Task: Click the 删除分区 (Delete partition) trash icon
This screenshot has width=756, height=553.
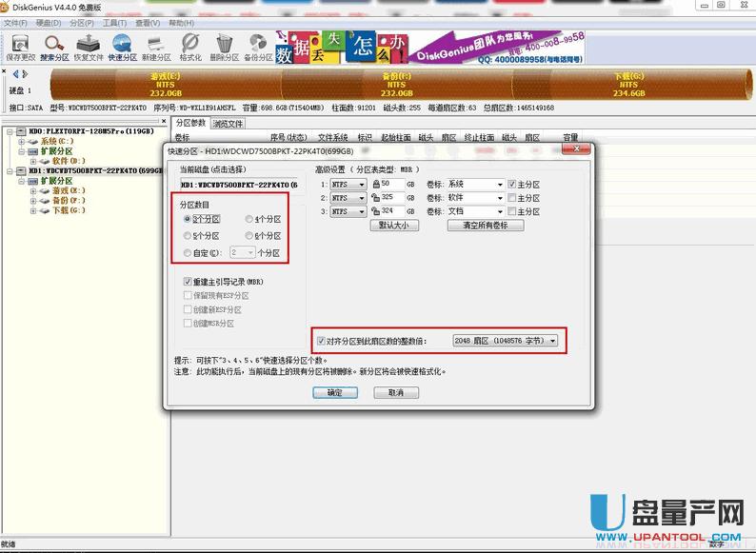Action: (225, 47)
